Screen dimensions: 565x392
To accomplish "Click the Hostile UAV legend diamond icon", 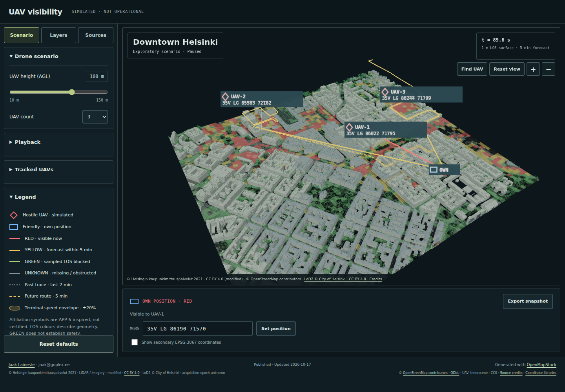I will 14,215.
